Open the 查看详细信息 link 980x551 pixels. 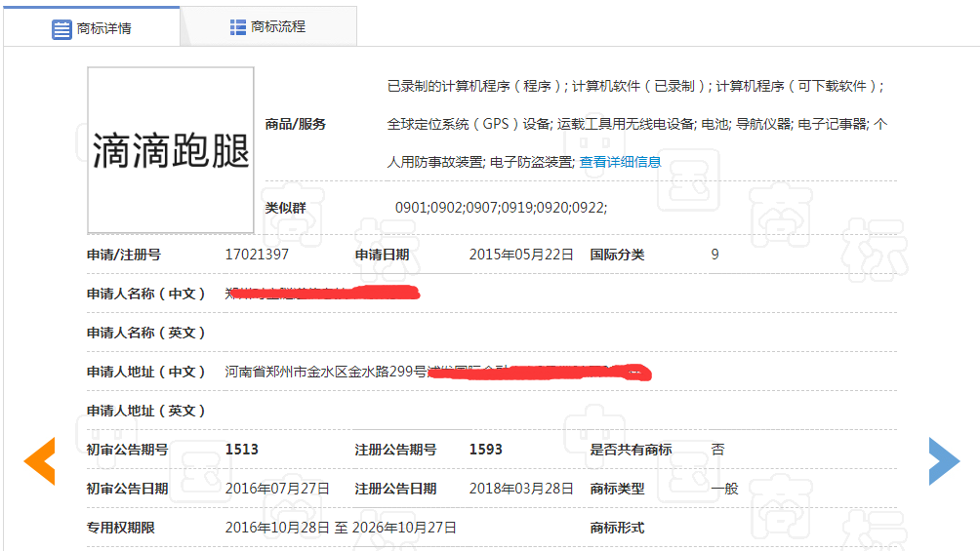point(620,162)
